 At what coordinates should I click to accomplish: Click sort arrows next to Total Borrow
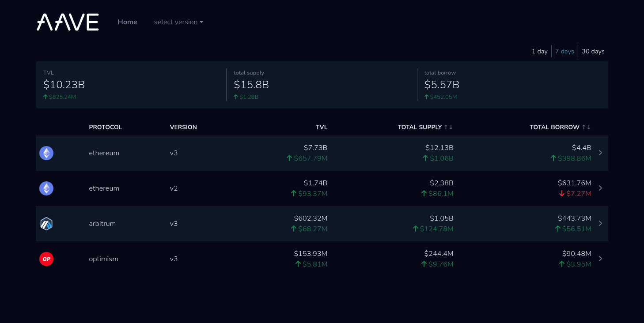point(586,127)
